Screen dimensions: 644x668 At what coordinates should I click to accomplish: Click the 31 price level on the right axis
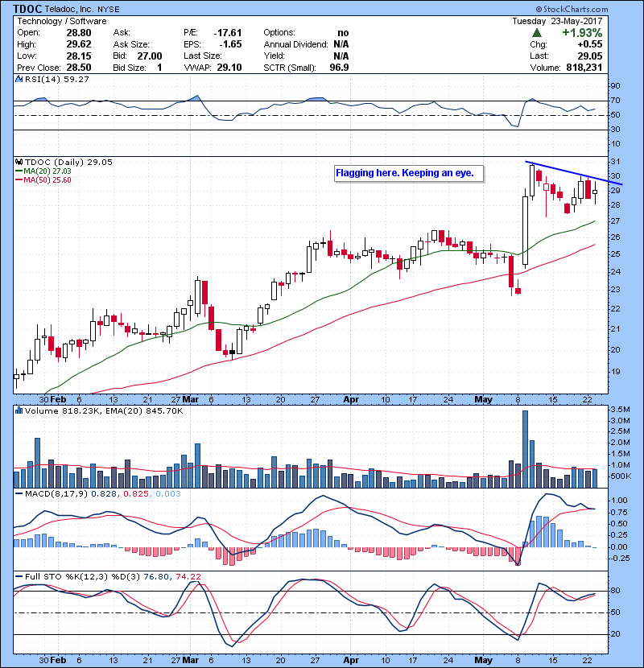pyautogui.click(x=615, y=162)
